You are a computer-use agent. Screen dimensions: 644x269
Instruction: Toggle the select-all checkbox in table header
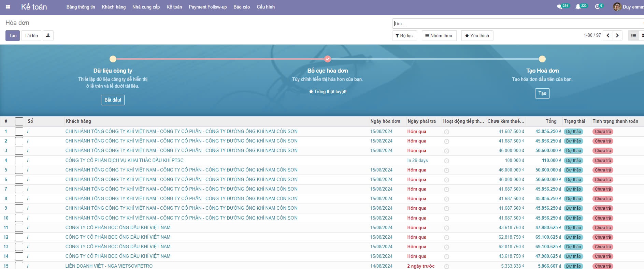(19, 121)
